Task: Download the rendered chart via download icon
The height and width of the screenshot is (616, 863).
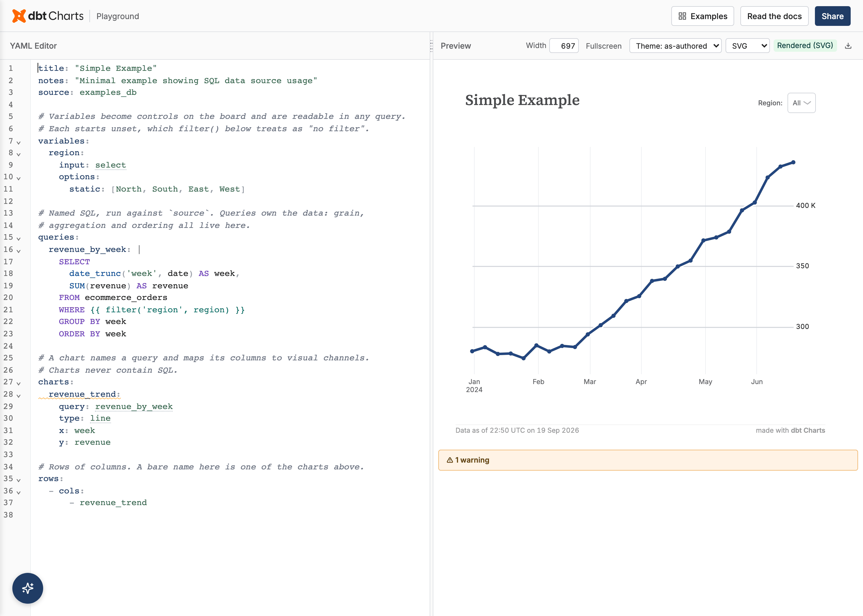Action: (x=848, y=46)
